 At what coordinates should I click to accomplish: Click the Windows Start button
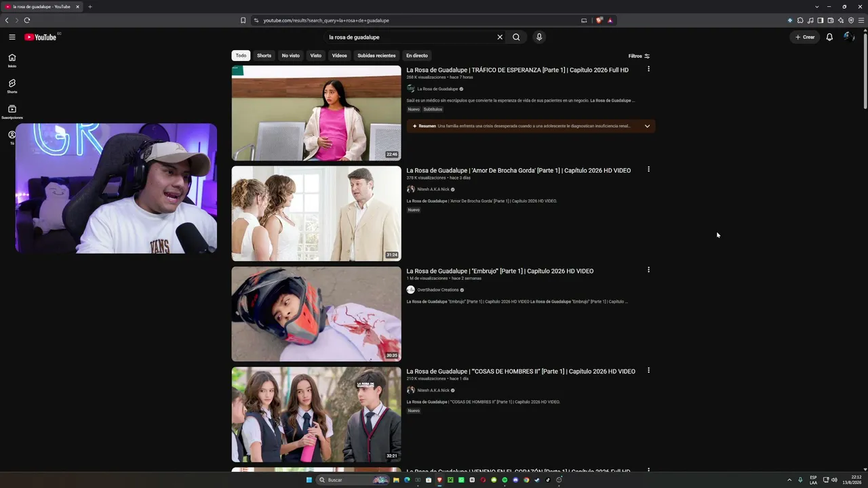(x=309, y=480)
